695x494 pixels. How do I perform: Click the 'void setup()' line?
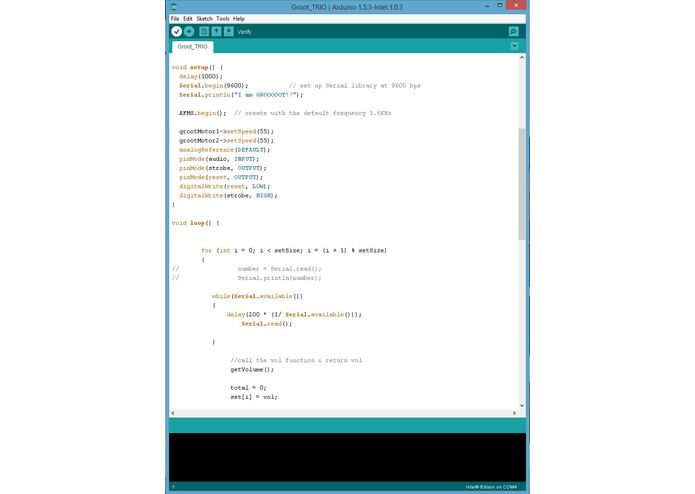point(197,67)
